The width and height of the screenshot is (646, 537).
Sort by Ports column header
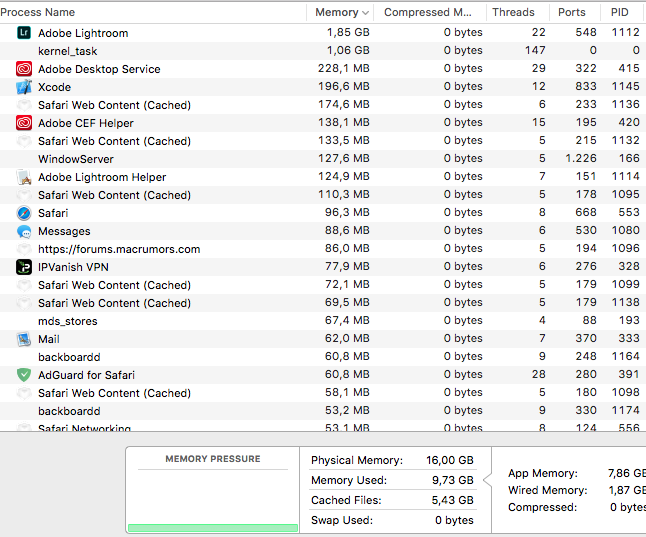coord(571,12)
